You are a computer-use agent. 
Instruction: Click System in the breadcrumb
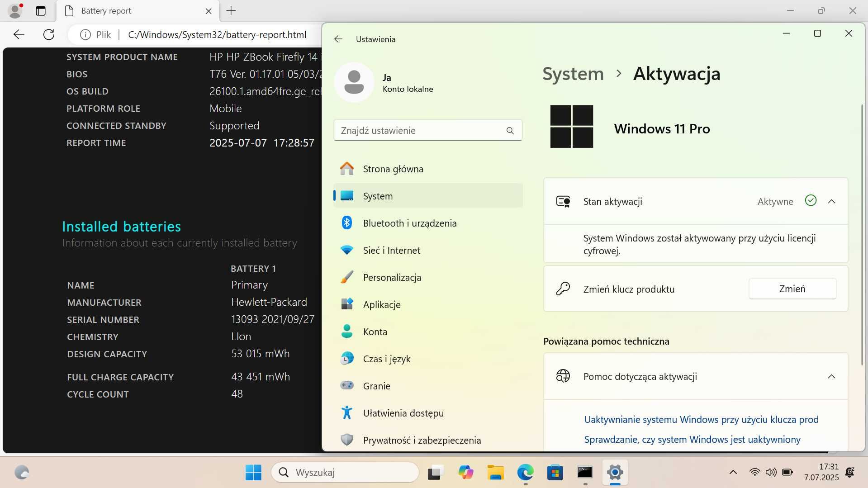click(x=573, y=74)
